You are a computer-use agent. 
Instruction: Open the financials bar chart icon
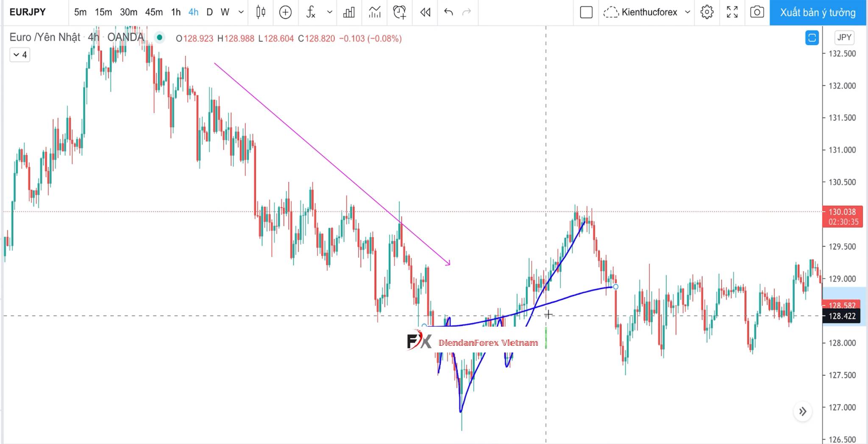coord(349,12)
